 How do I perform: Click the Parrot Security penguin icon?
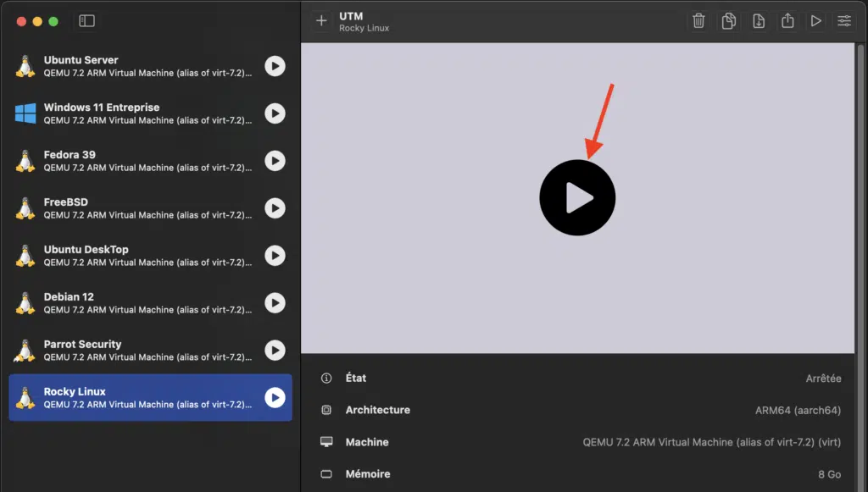coord(25,351)
